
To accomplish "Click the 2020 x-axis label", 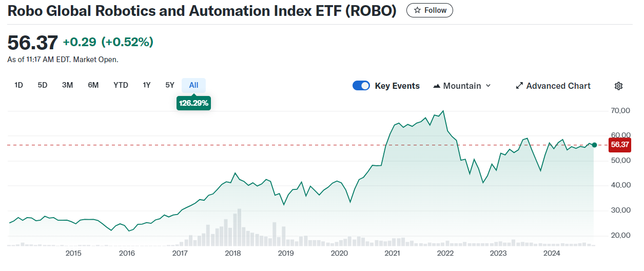I will tap(339, 253).
